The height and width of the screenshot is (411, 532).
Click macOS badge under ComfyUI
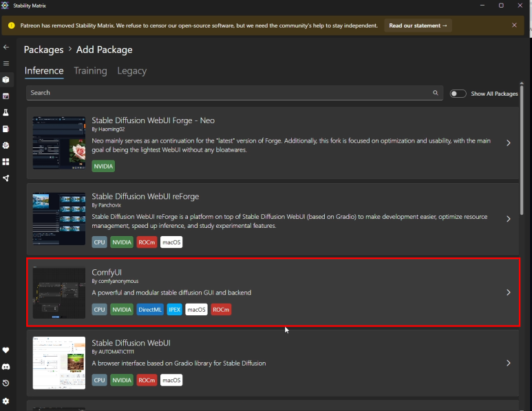(196, 310)
